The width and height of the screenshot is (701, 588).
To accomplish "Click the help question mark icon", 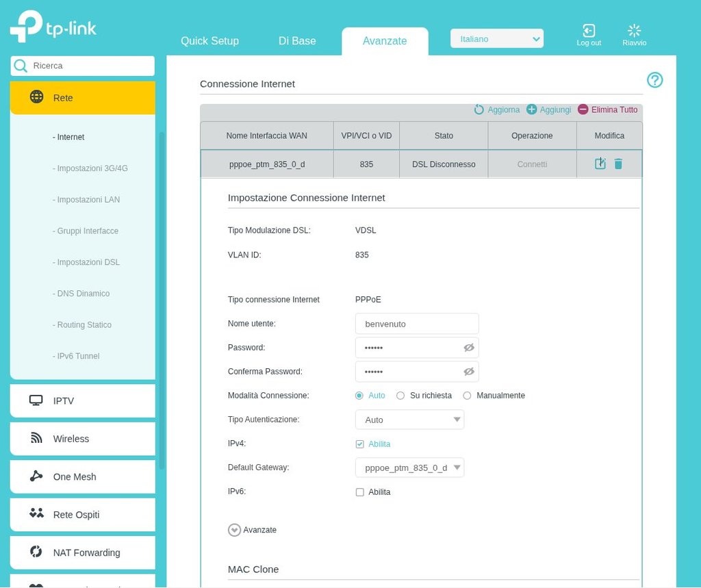I will (x=654, y=80).
